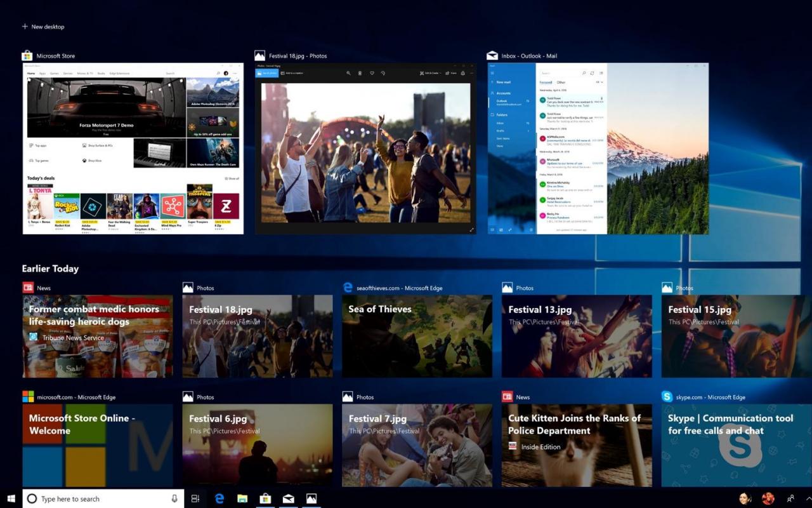
Task: Open Top apps in Microsoft Store
Action: [38, 145]
